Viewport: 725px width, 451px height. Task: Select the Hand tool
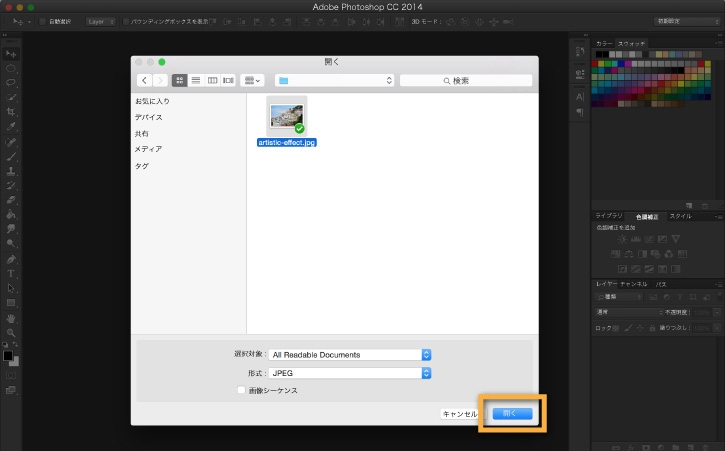(11, 318)
